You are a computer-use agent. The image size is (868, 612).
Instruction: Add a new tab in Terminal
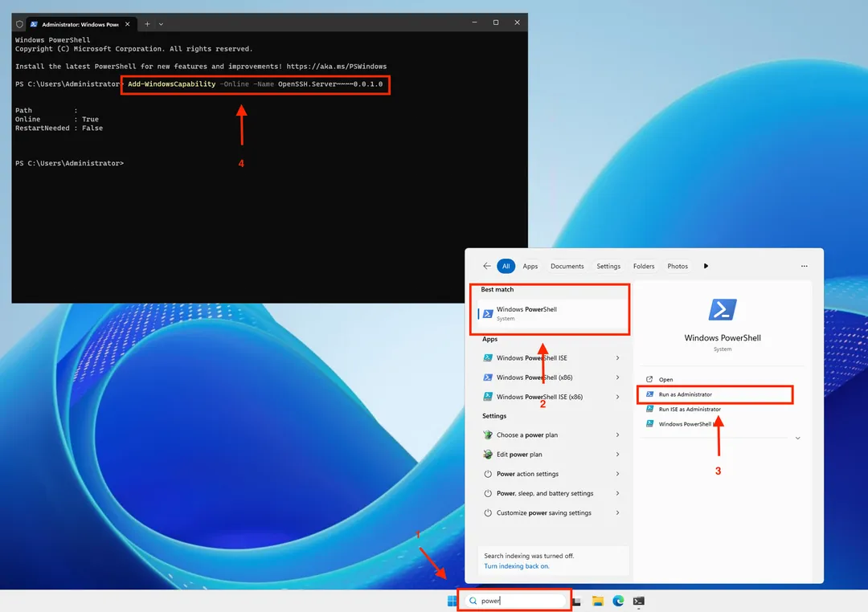pyautogui.click(x=147, y=24)
